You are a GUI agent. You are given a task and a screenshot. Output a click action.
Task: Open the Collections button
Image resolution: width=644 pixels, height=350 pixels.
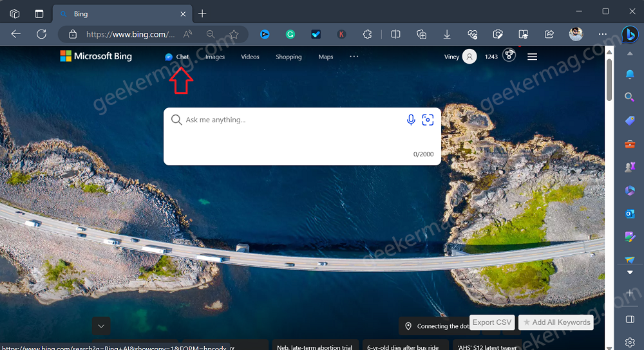click(421, 35)
